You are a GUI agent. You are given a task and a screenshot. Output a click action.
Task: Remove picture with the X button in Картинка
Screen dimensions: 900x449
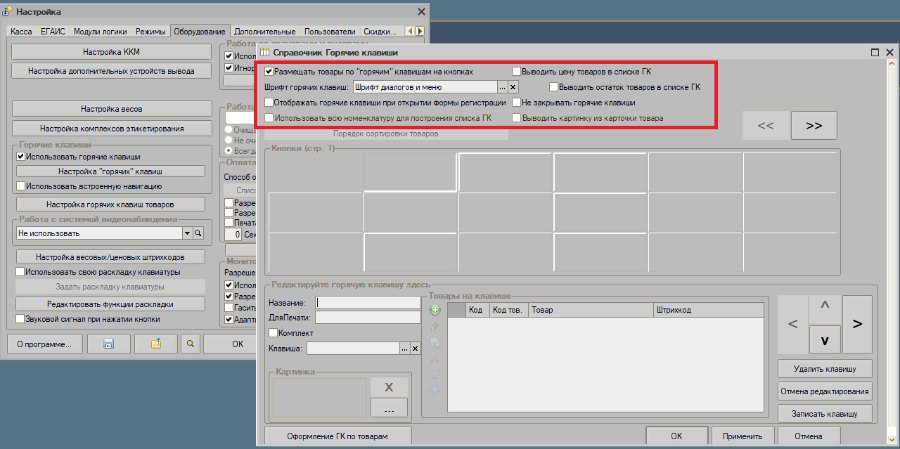[x=389, y=388]
